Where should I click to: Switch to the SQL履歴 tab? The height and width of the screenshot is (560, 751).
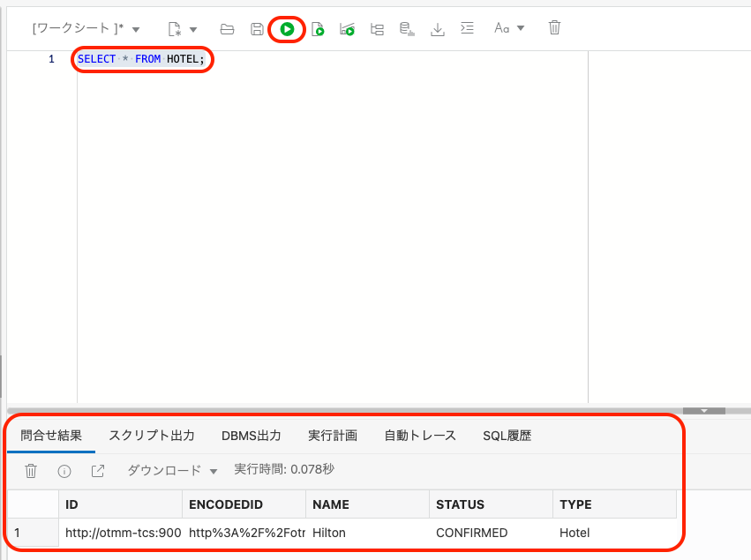507,436
